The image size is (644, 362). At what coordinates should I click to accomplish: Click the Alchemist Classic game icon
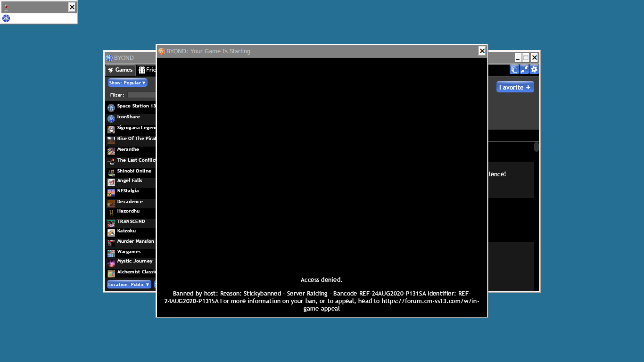pos(111,274)
